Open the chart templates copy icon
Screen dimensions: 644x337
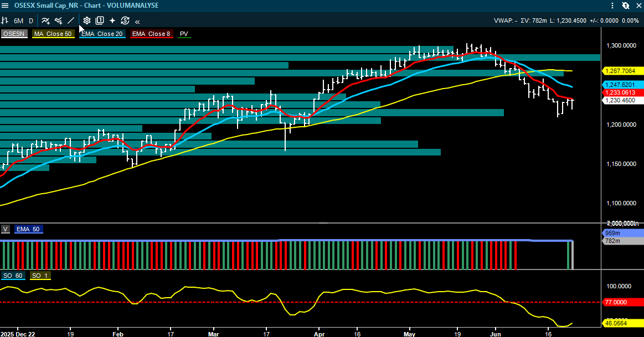point(99,20)
